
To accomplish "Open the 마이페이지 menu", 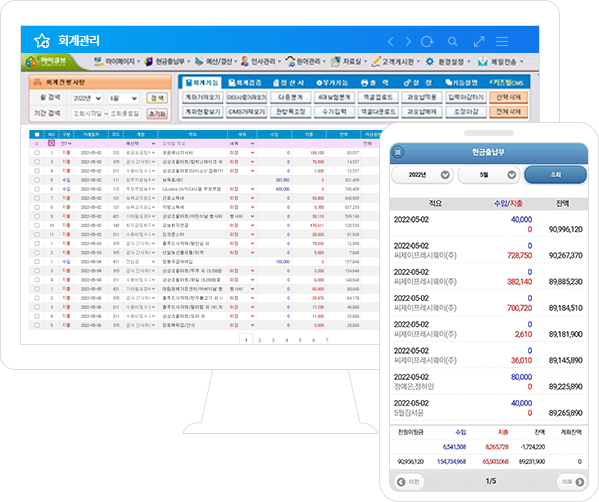I will (117, 62).
